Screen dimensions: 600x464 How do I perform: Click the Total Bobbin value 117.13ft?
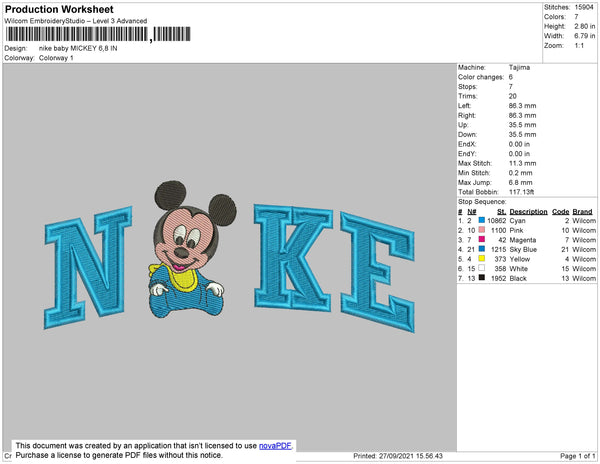point(521,192)
